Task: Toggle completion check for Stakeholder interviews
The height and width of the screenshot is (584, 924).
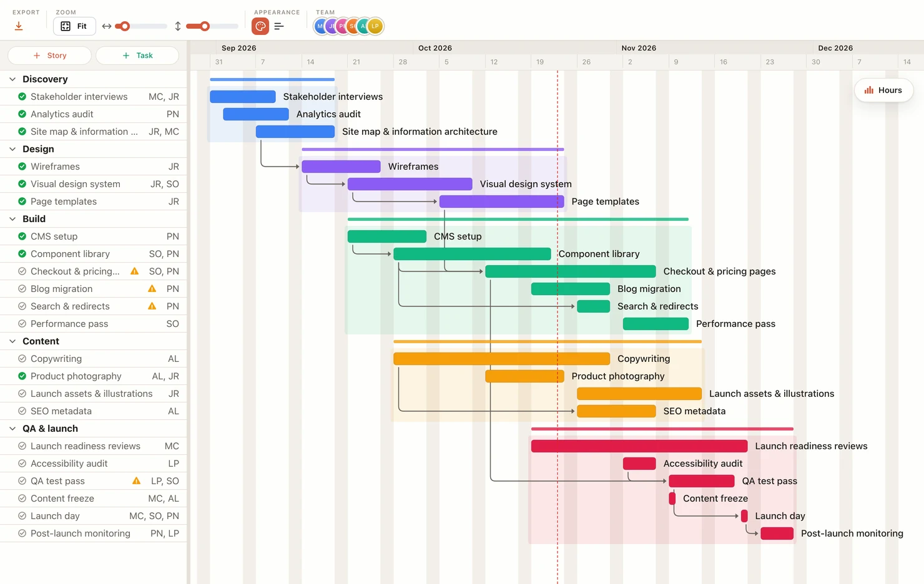Action: [22, 97]
